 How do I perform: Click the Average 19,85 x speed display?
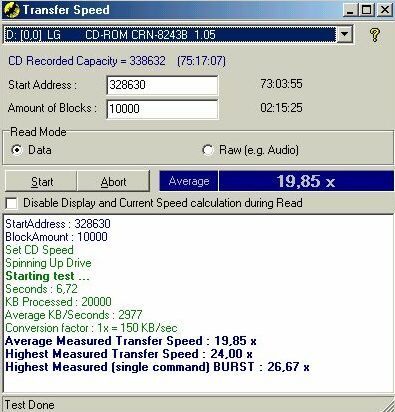click(x=277, y=181)
